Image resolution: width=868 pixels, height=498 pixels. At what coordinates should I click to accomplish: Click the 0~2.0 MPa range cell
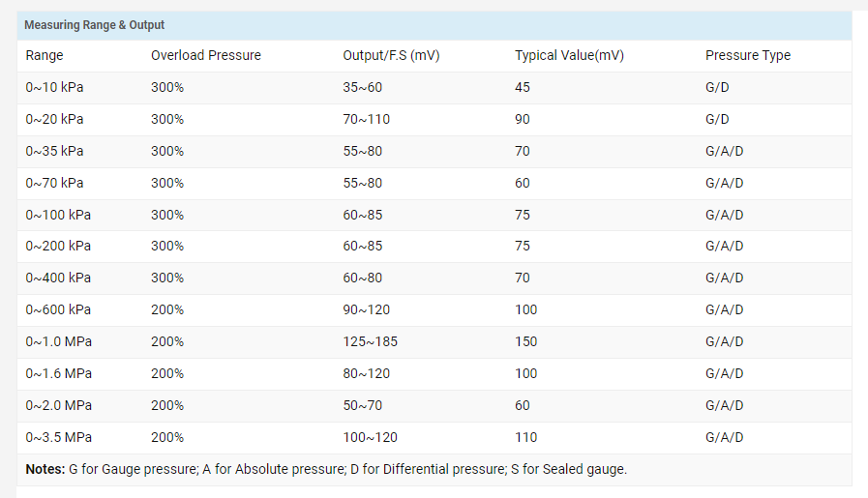tap(59, 405)
